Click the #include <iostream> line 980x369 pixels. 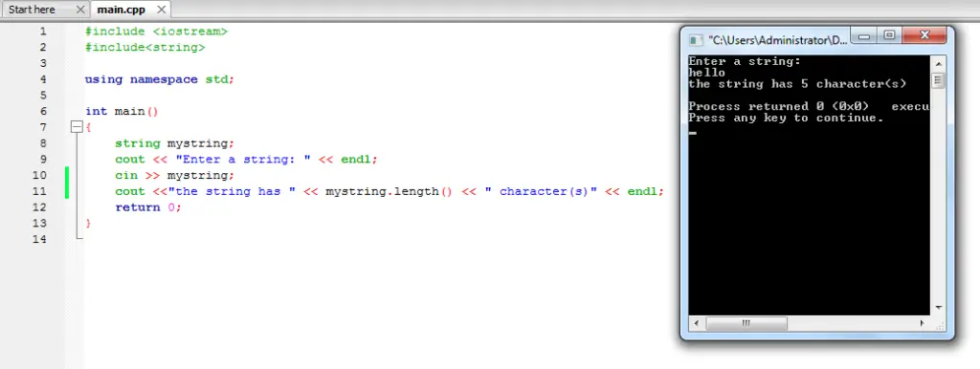[156, 32]
